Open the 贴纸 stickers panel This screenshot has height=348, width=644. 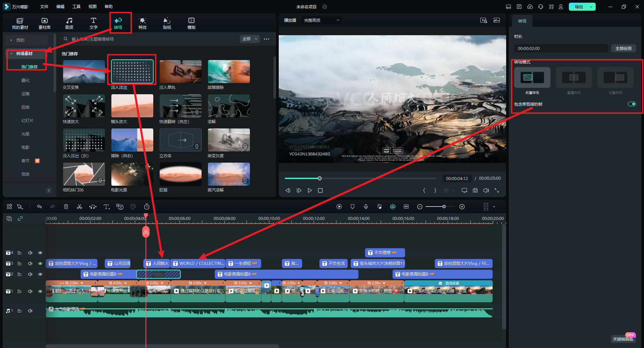(x=167, y=23)
